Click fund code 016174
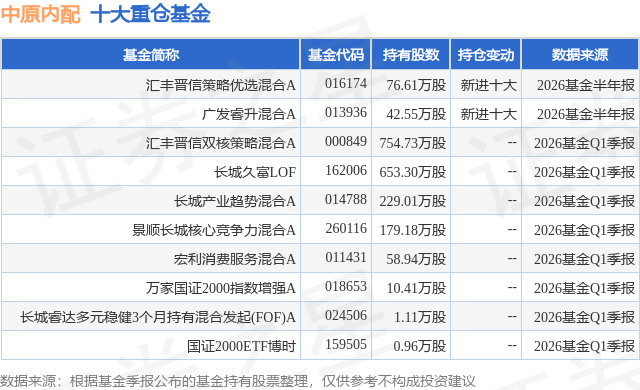 [346, 83]
